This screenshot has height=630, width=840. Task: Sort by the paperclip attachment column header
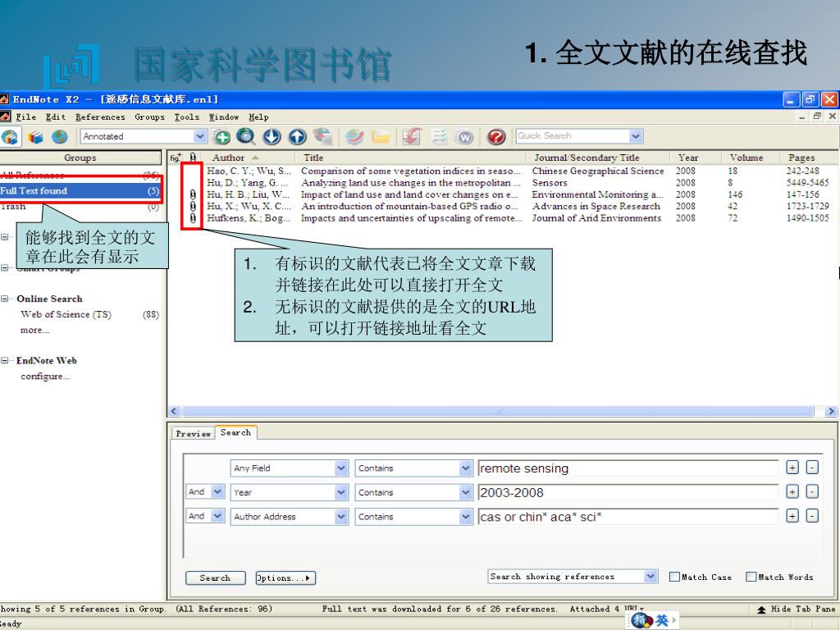pyautogui.click(x=193, y=157)
